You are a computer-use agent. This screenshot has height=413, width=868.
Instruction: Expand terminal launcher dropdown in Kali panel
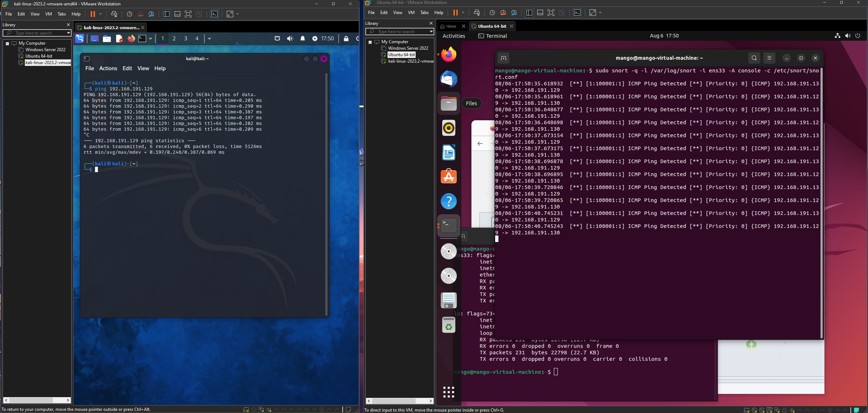pos(150,39)
